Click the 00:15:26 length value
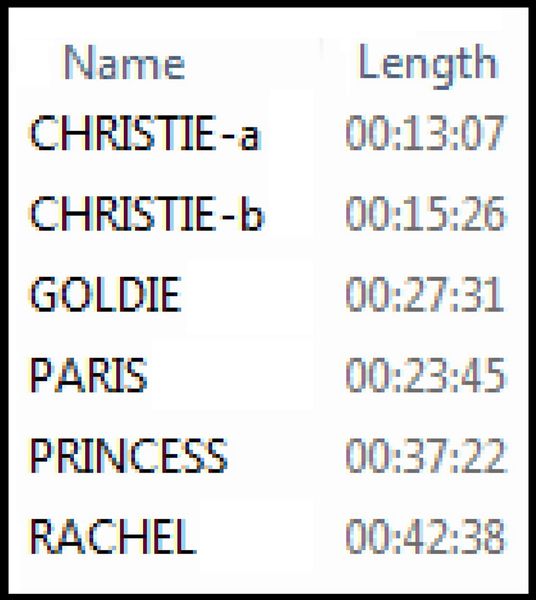This screenshot has width=536, height=600. [x=425, y=214]
